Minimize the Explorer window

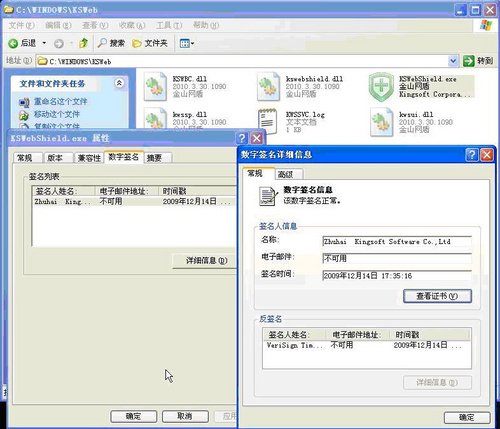(460, 10)
